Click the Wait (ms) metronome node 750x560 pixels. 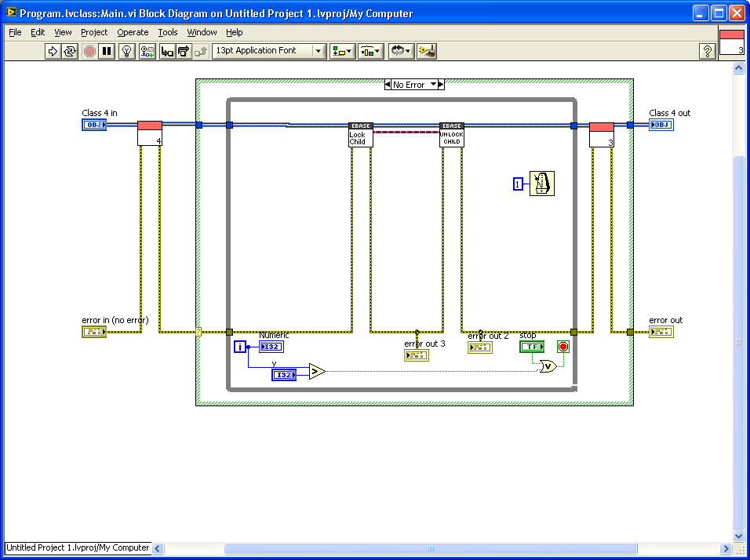coord(541,184)
